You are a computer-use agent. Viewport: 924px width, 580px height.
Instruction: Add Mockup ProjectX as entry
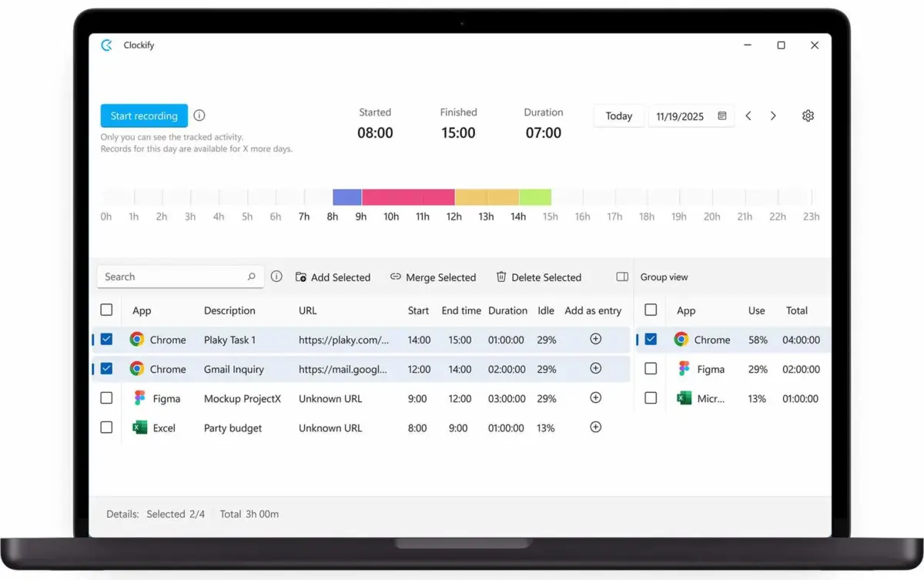point(595,397)
